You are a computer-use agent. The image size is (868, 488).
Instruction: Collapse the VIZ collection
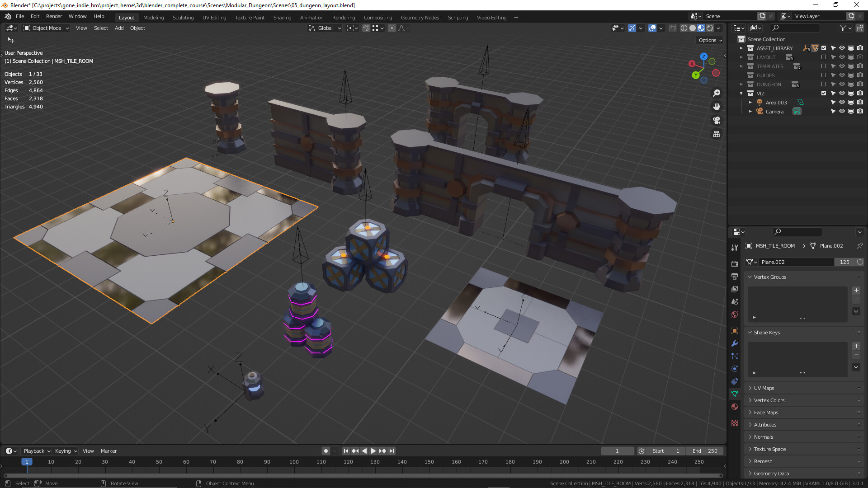(x=741, y=93)
